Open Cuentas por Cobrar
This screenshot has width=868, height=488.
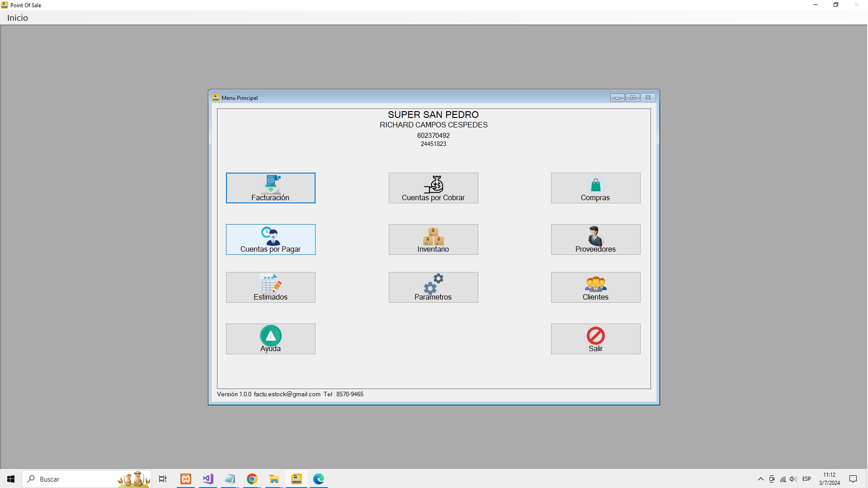[433, 188]
